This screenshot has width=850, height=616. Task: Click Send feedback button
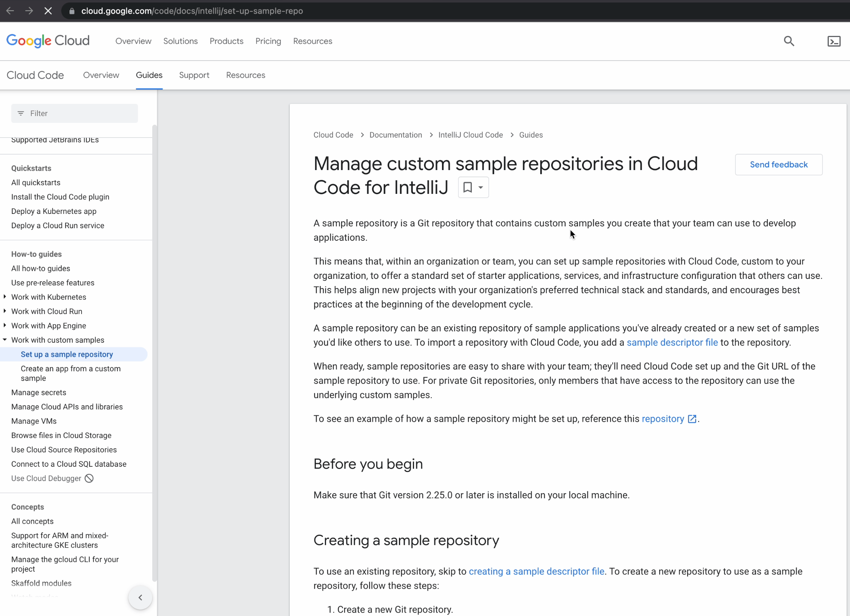click(778, 165)
